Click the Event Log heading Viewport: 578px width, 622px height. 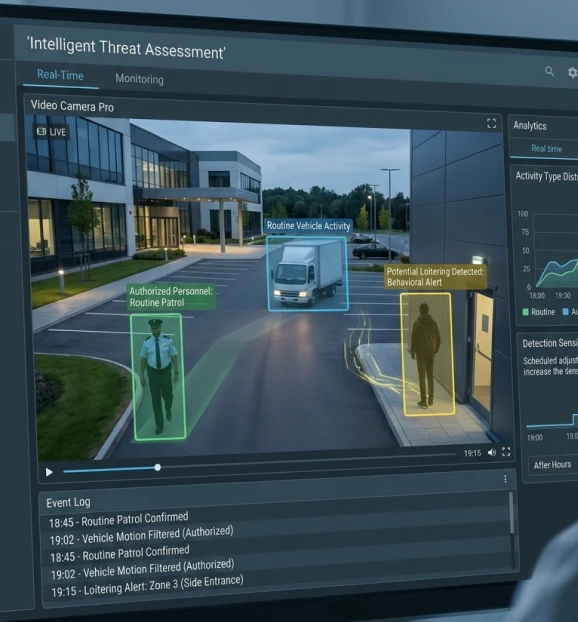coord(68,503)
